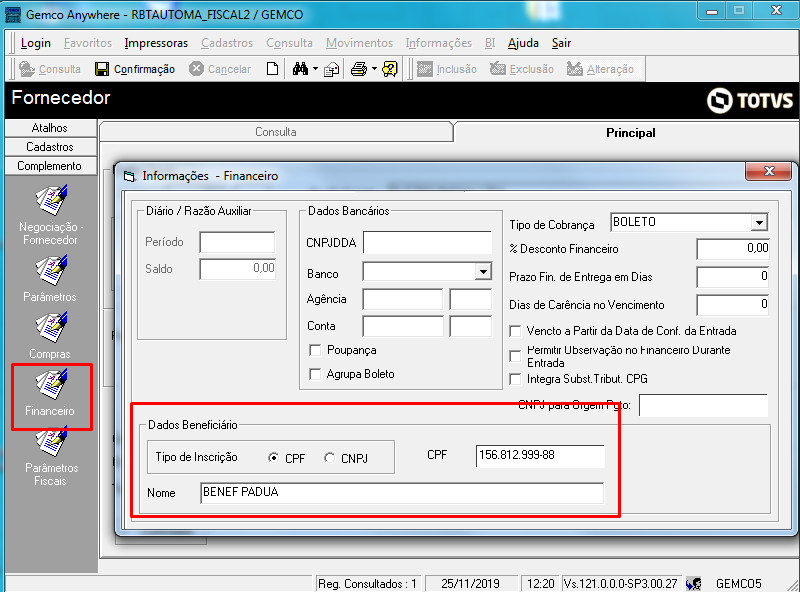Image resolution: width=800 pixels, height=592 pixels.
Task: Toggle the Agrupa Boleto checkbox
Action: tap(315, 374)
